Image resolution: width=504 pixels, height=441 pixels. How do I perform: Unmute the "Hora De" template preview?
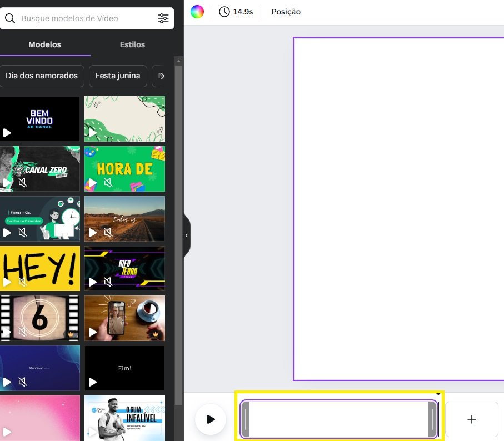click(x=108, y=183)
